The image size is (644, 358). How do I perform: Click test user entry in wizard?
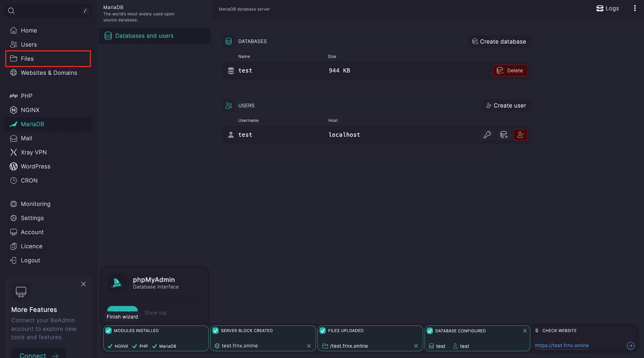pyautogui.click(x=461, y=346)
